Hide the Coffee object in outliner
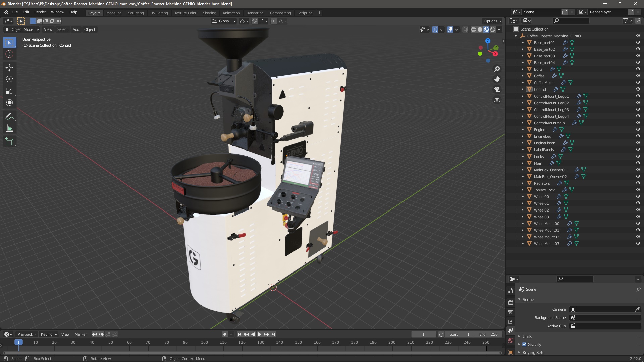644x362 pixels. click(x=638, y=76)
